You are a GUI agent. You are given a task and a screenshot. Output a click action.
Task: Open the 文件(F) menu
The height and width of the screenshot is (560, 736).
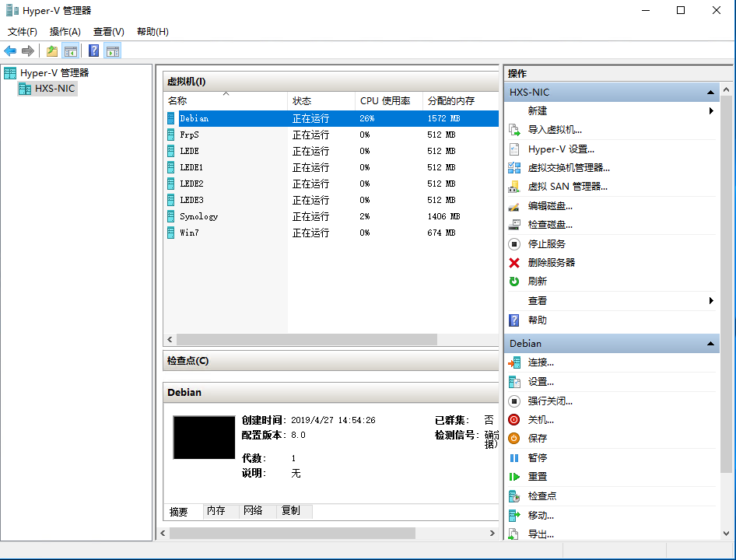(23, 31)
